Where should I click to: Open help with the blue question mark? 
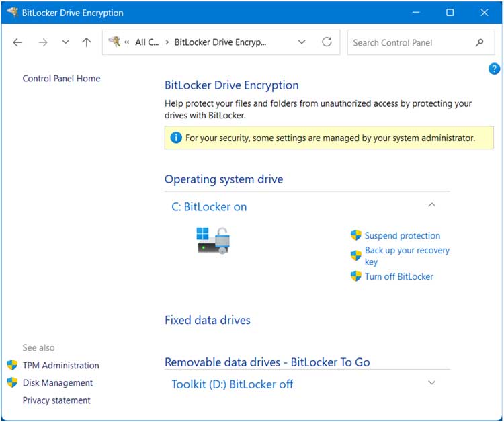tap(494, 69)
